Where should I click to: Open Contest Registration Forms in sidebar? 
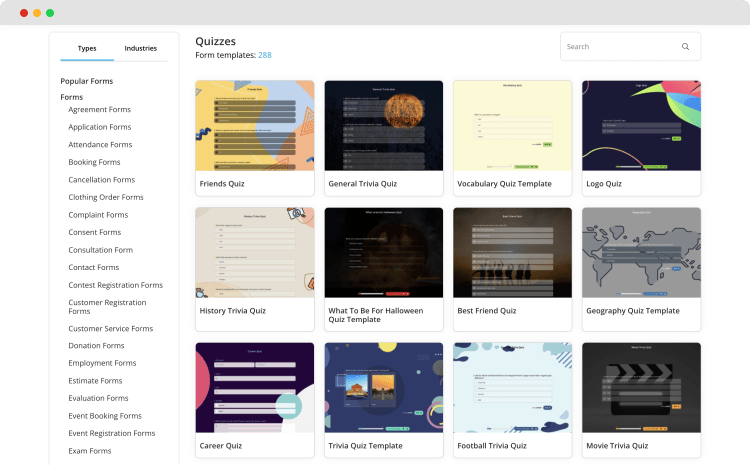(115, 285)
